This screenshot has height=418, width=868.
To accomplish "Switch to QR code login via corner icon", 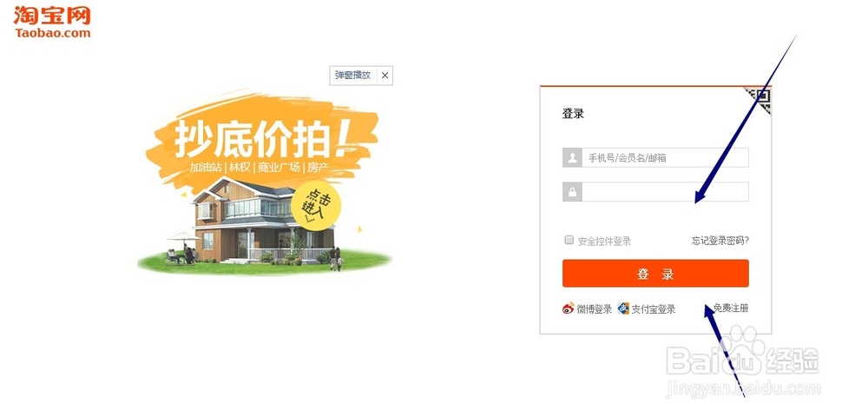I will (759, 100).
